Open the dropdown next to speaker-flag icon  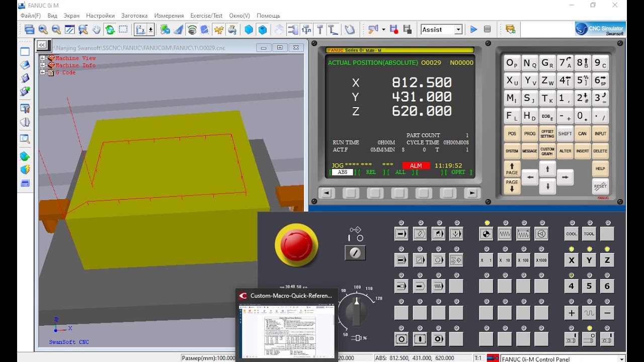click(383, 30)
